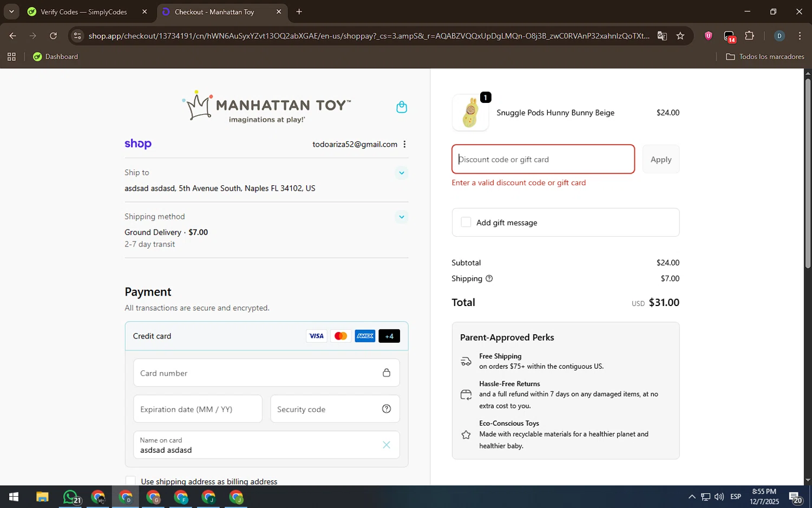Open the tab search dropdown arrow
The width and height of the screenshot is (812, 508).
pos(11,12)
